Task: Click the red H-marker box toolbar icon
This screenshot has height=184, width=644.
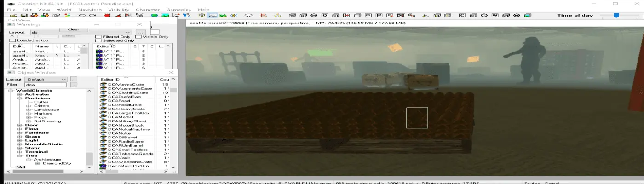Action: [x=346, y=15]
